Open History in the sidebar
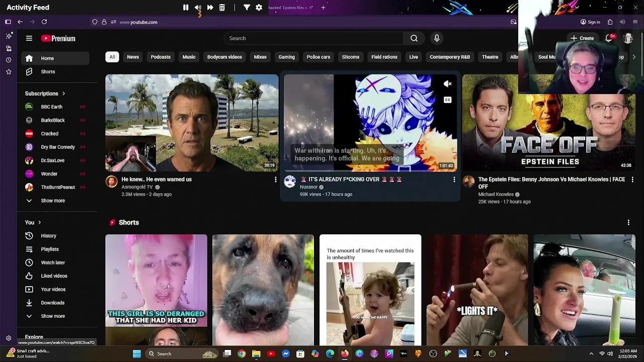This screenshot has height=362, width=644. [55, 236]
